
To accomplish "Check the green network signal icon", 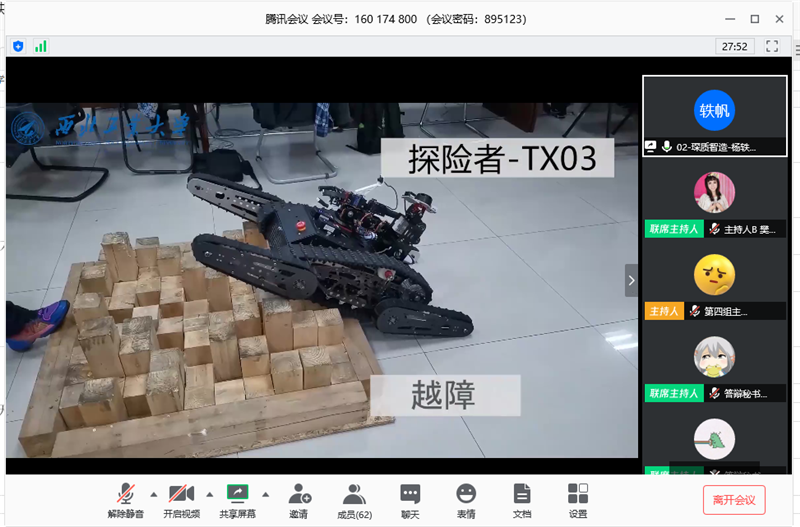I will point(41,46).
